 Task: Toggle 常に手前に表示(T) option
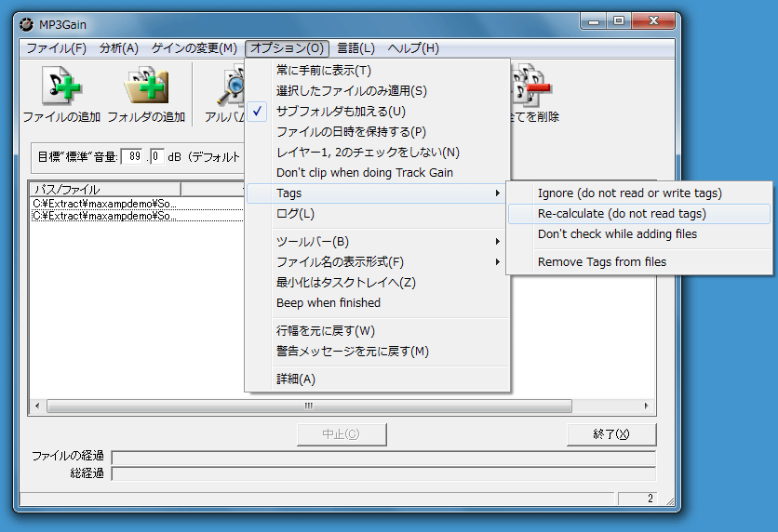click(378, 71)
